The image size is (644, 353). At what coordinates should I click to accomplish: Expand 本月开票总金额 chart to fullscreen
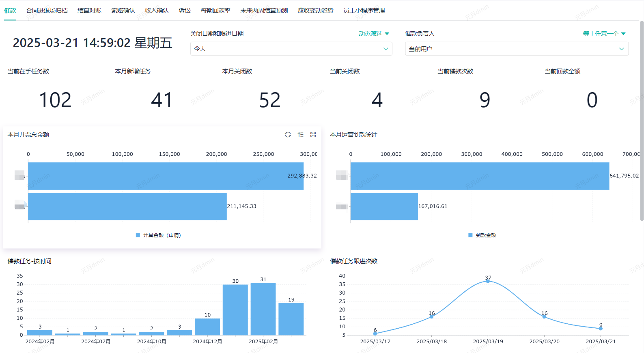[313, 135]
